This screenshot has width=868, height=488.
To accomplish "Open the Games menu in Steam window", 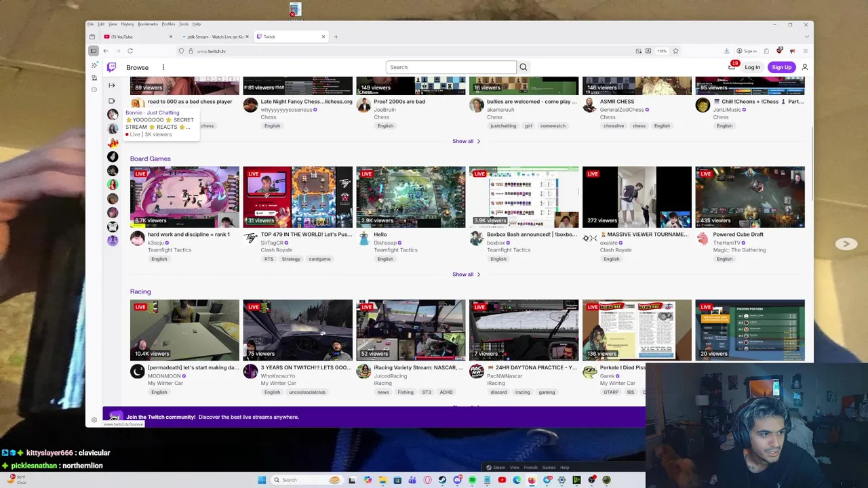I will point(549,467).
